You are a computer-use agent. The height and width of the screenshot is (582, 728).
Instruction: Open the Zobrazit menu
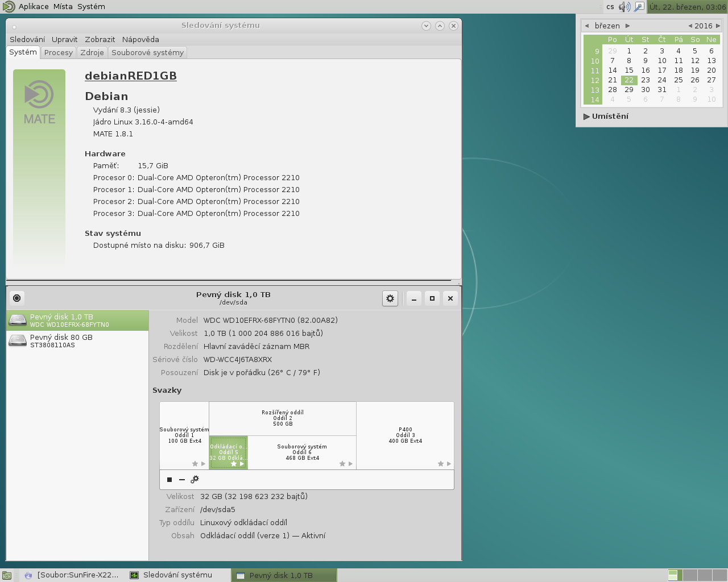coord(100,39)
